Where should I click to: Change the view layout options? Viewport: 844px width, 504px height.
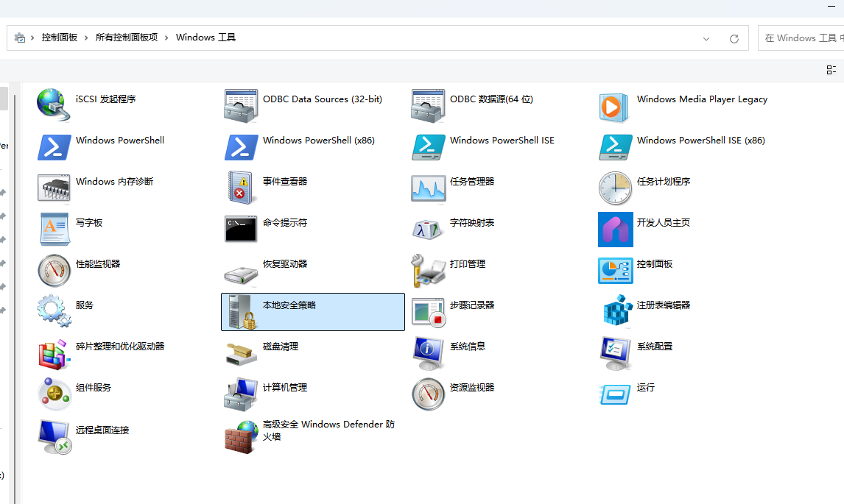[831, 69]
